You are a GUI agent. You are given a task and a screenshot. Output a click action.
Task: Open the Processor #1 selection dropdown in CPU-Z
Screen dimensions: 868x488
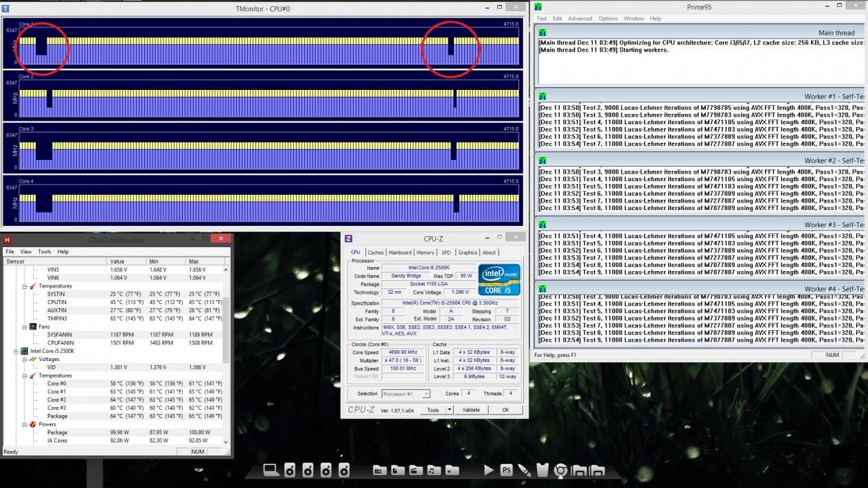(x=405, y=394)
